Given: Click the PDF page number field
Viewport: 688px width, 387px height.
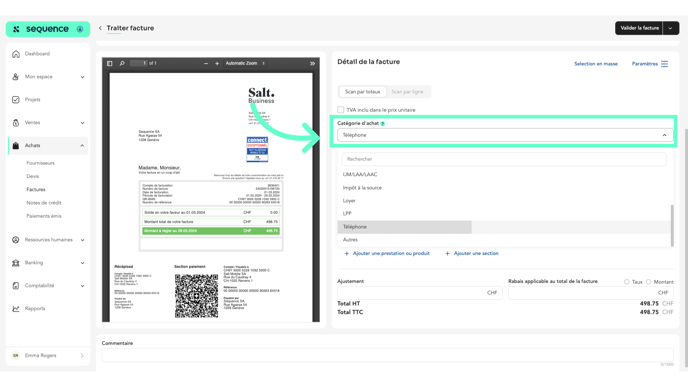Looking at the screenshot, I should (139, 64).
